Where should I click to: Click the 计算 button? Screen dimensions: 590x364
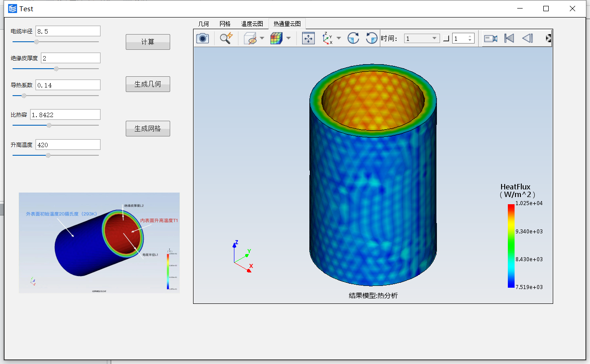(x=148, y=42)
